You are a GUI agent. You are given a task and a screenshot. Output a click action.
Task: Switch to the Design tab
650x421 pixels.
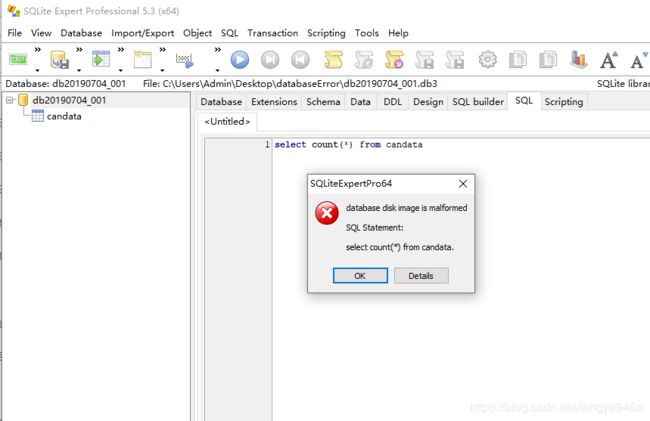[x=428, y=102]
